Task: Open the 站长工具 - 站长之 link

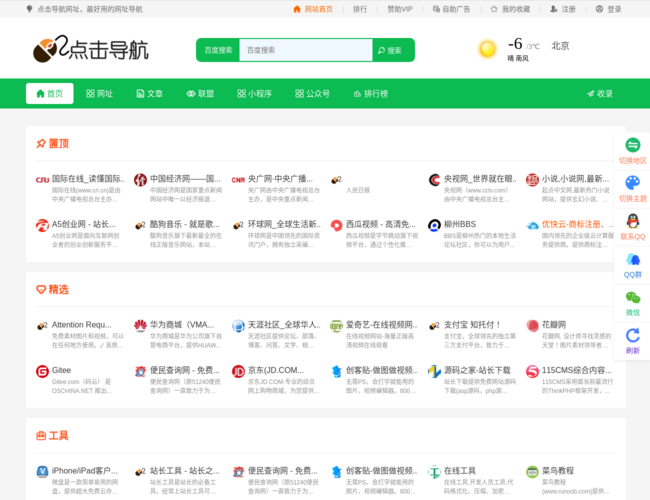Action: point(185,471)
